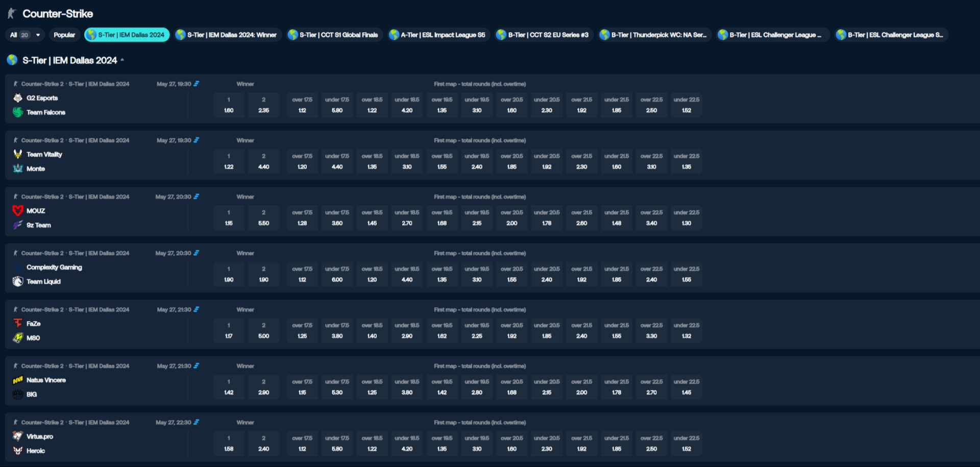Choose M80 winner odds 5.00
The height and width of the screenshot is (467, 980).
(x=263, y=331)
